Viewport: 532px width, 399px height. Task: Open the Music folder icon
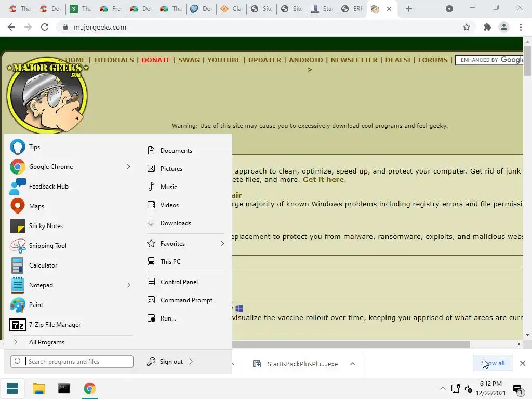coord(151,187)
